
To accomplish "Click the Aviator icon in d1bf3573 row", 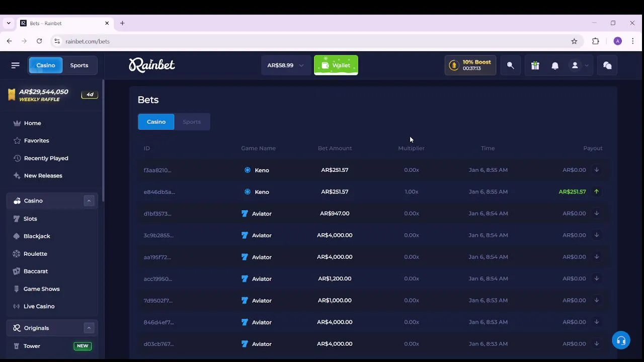I will coord(245,214).
